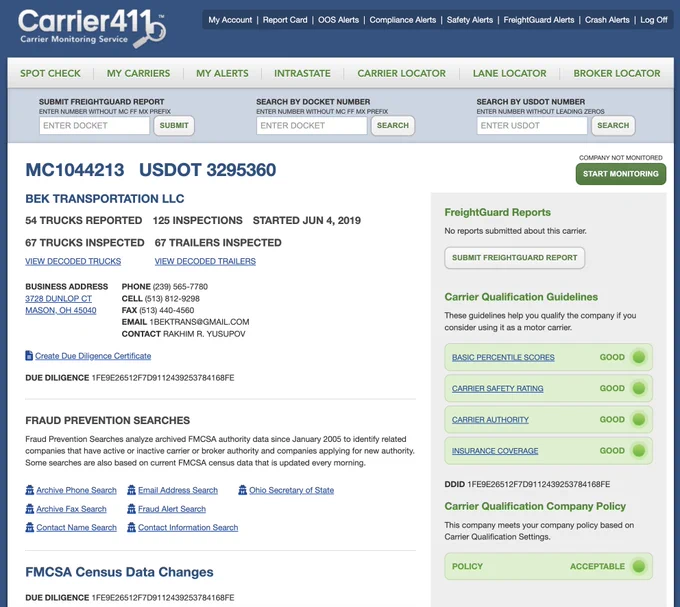Open the Archive Fax Search link
This screenshot has height=607, width=680.
pos(71,509)
